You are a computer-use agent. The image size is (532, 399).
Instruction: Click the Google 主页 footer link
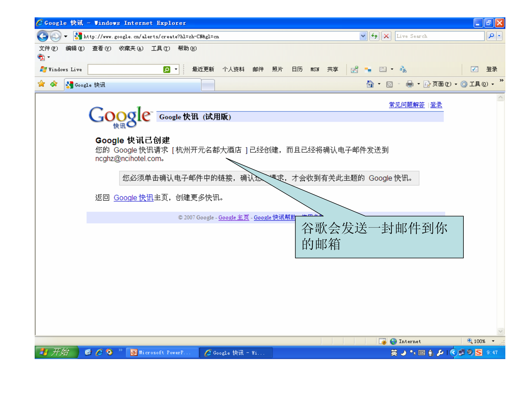(234, 217)
